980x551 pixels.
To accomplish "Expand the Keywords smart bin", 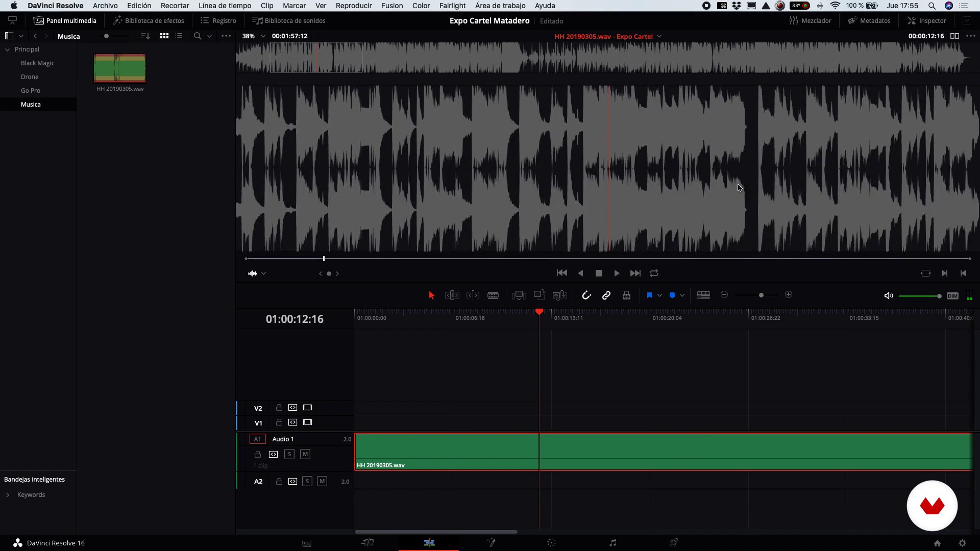I will point(7,495).
